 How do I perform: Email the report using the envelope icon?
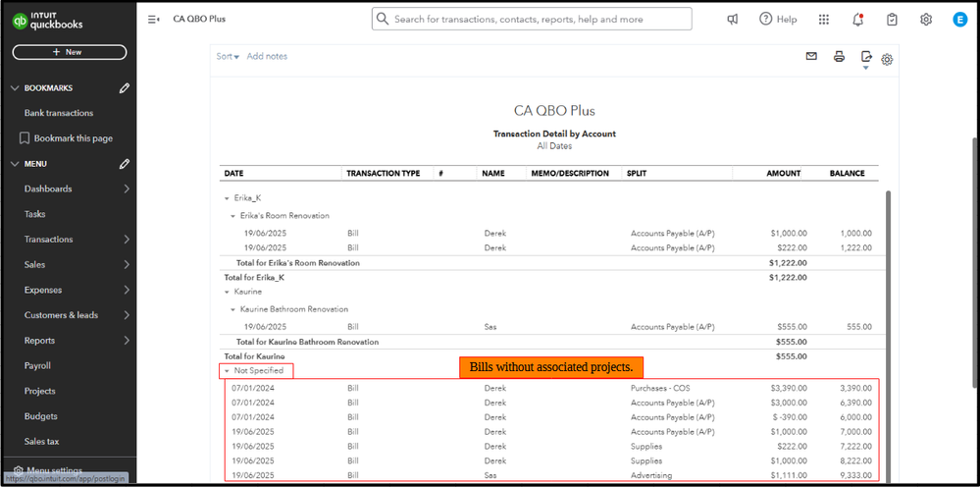coord(811,56)
